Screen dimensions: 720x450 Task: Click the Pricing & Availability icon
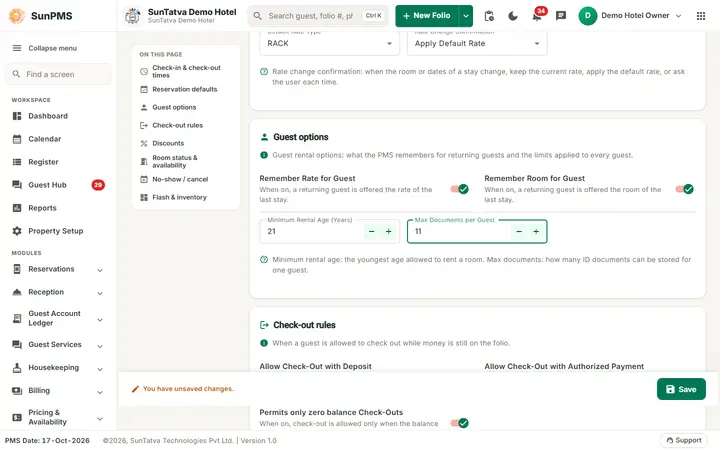tap(17, 417)
